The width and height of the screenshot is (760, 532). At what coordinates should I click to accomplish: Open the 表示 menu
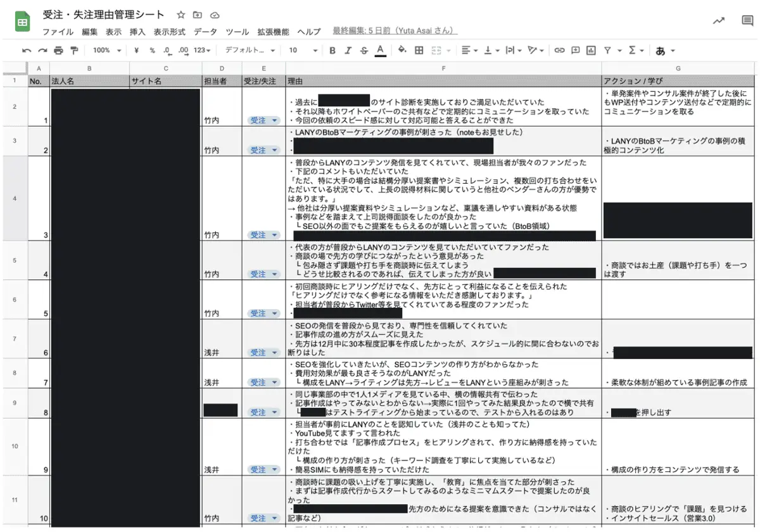pos(113,32)
